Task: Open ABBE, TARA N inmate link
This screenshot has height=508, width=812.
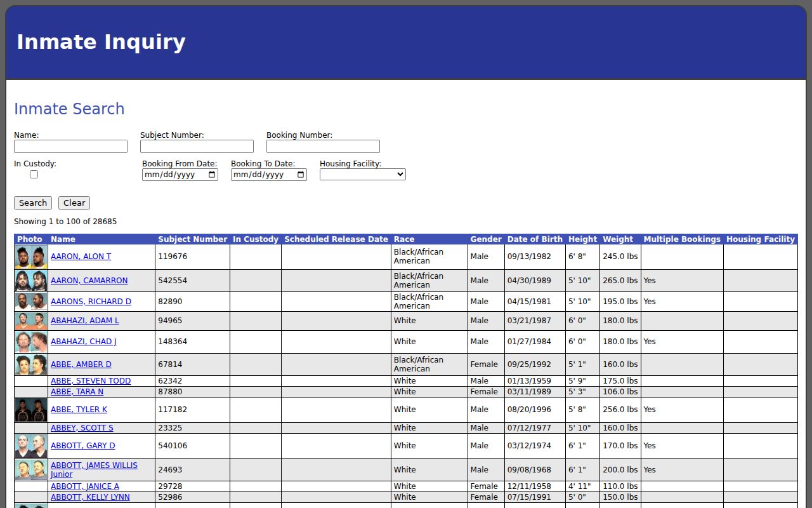Action: pos(77,392)
